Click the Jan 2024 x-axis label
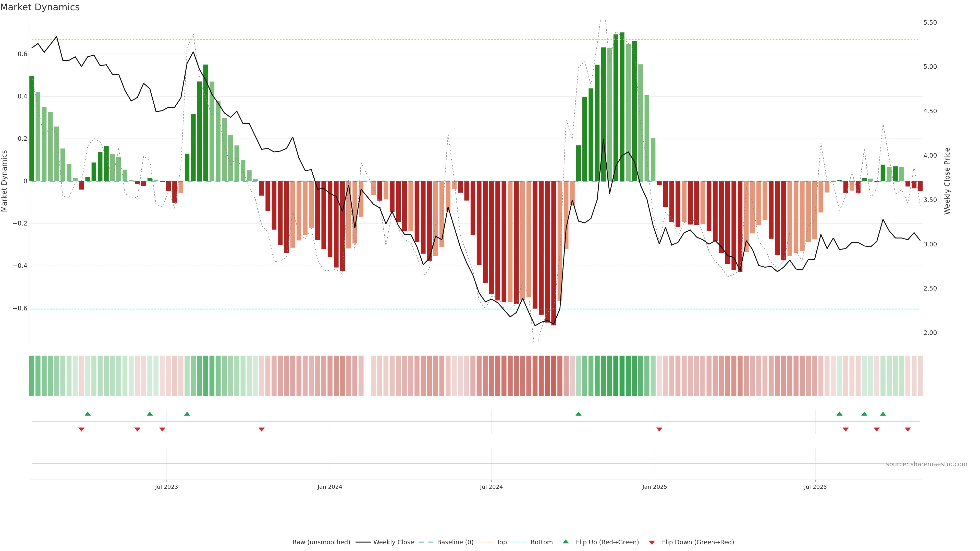The width and height of the screenshot is (980, 551). [330, 487]
